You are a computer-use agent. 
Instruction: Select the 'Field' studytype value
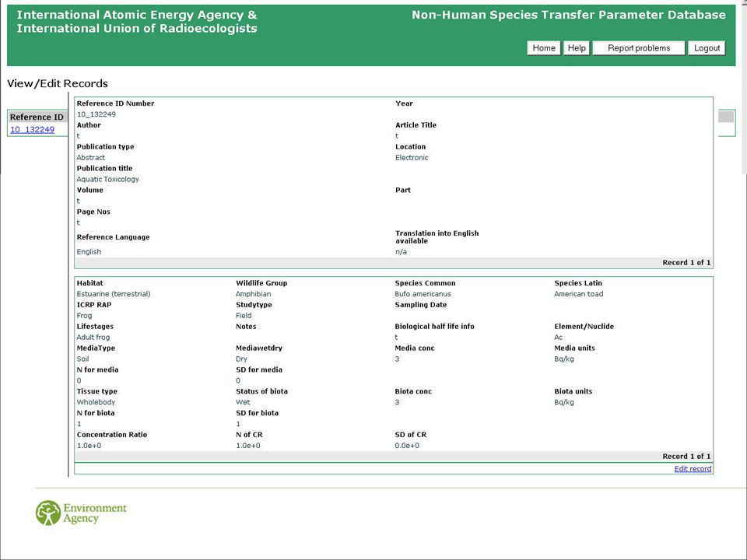tap(244, 316)
